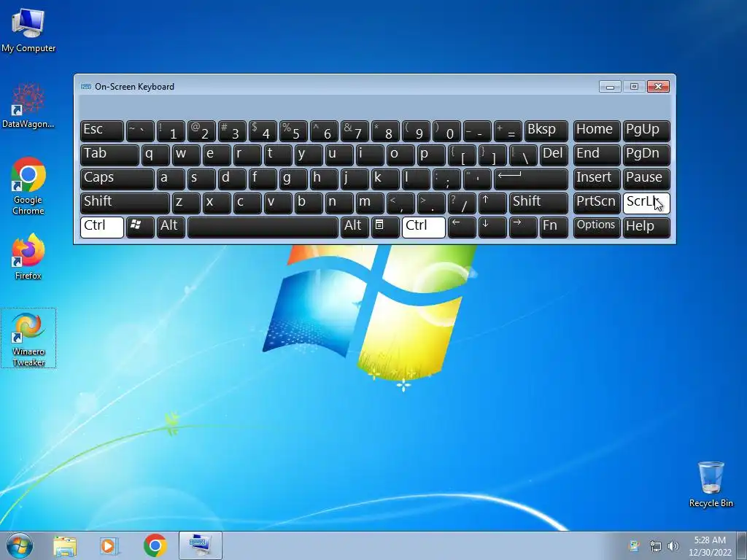
Task: Click the number 0 key
Action: 446,131
